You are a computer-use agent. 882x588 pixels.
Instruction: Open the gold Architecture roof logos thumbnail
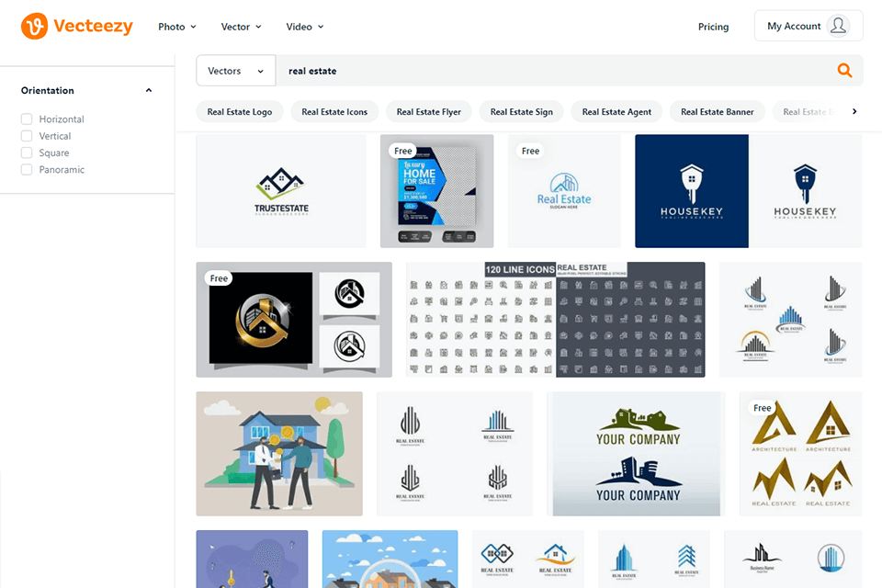800,454
